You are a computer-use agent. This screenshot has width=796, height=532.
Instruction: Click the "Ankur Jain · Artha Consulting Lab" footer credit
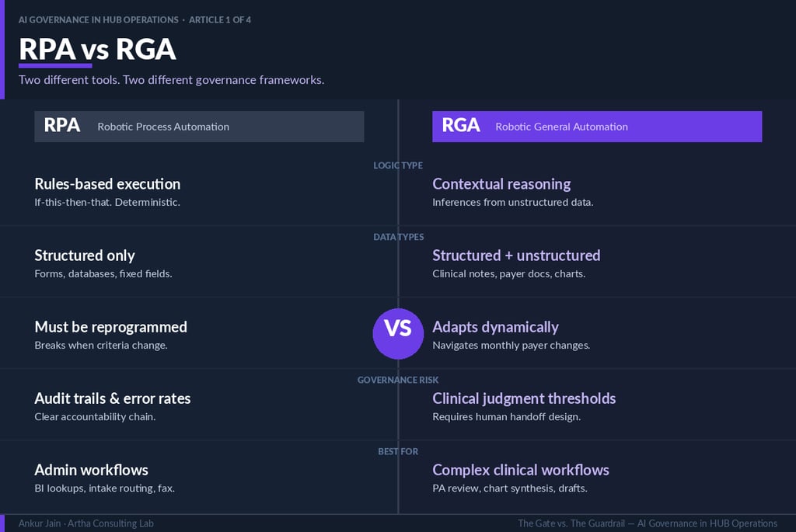click(86, 523)
